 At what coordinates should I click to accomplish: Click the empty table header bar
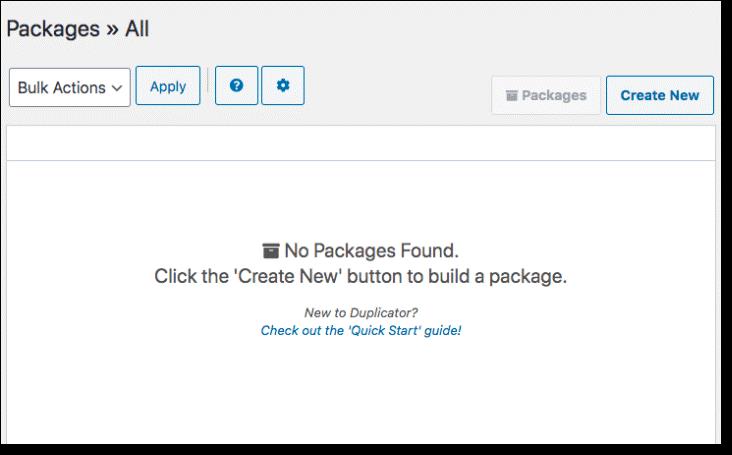(361, 143)
